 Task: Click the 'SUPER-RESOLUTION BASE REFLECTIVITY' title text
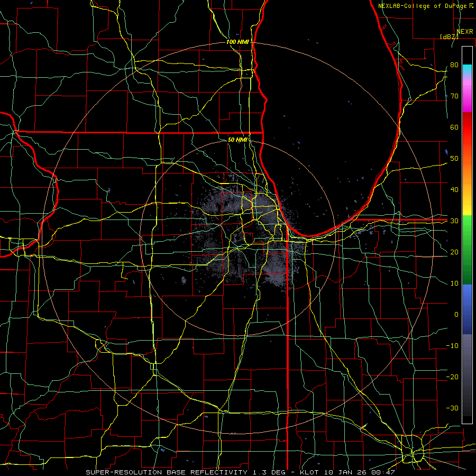tap(167, 472)
